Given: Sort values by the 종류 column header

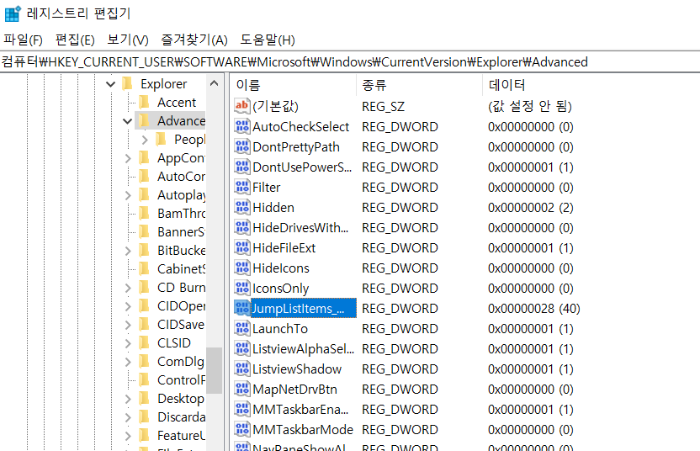Looking at the screenshot, I should tap(420, 85).
